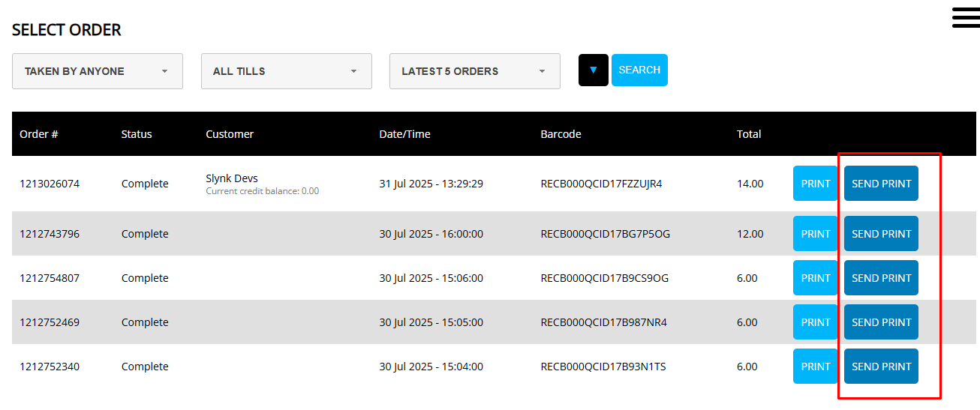This screenshot has width=980, height=410.
Task: Send print for order 1212743796
Action: (881, 234)
